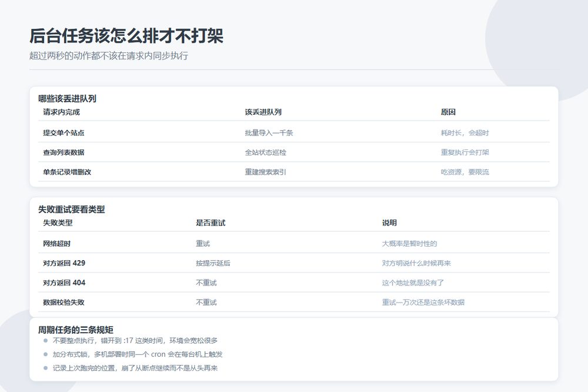The image size is (588, 392).
Task: Click the bullet starting 加分布式锁
Action: [138, 354]
